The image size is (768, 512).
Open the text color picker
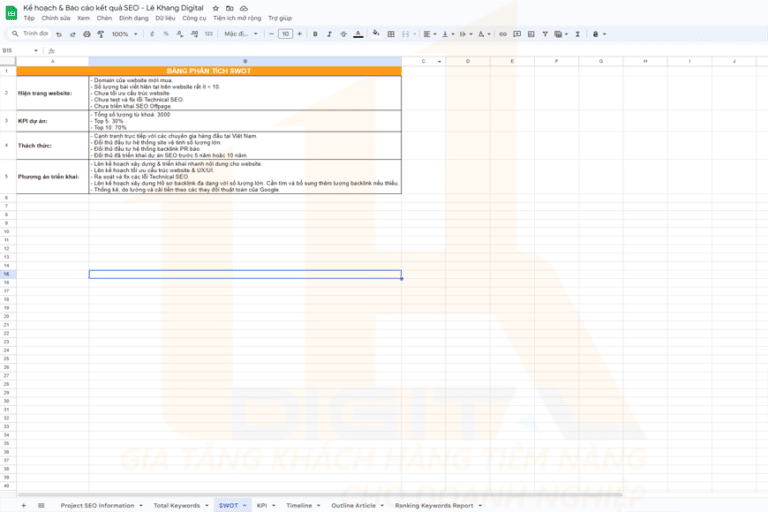tap(358, 34)
